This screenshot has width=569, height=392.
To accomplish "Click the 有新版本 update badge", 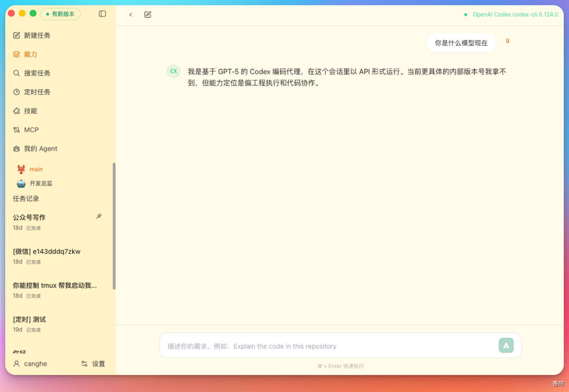I will 60,14.
